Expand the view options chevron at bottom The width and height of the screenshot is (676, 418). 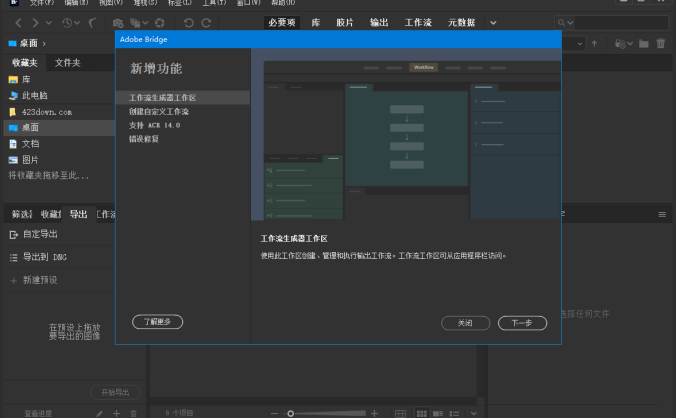tap(473, 414)
